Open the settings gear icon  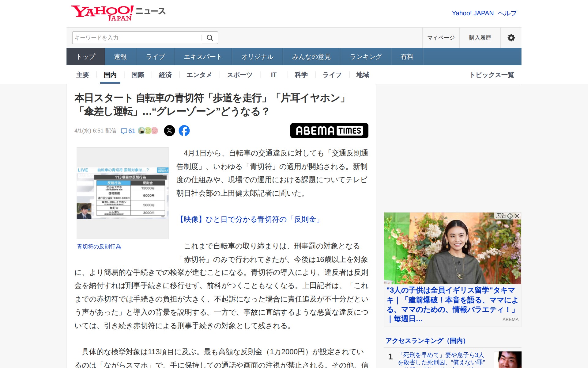click(x=511, y=38)
